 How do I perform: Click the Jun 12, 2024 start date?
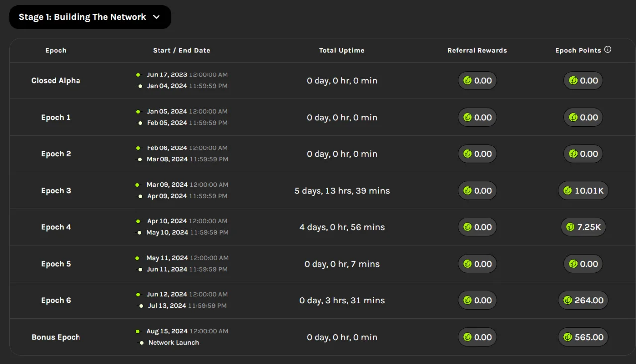(x=167, y=294)
